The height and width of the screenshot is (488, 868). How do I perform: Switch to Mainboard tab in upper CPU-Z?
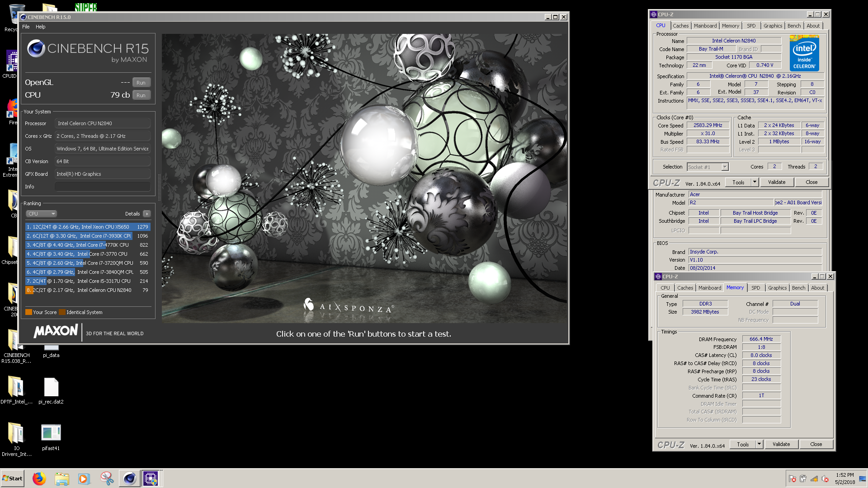[x=705, y=26]
